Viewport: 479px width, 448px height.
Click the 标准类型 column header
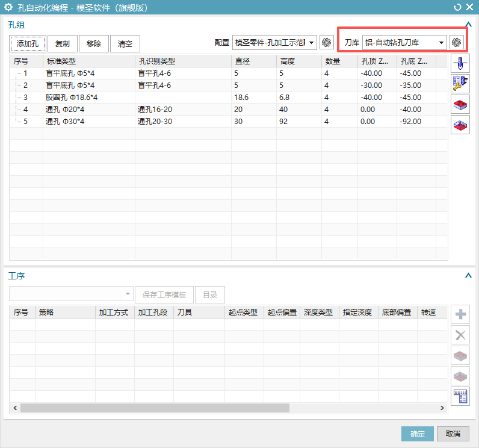click(89, 61)
